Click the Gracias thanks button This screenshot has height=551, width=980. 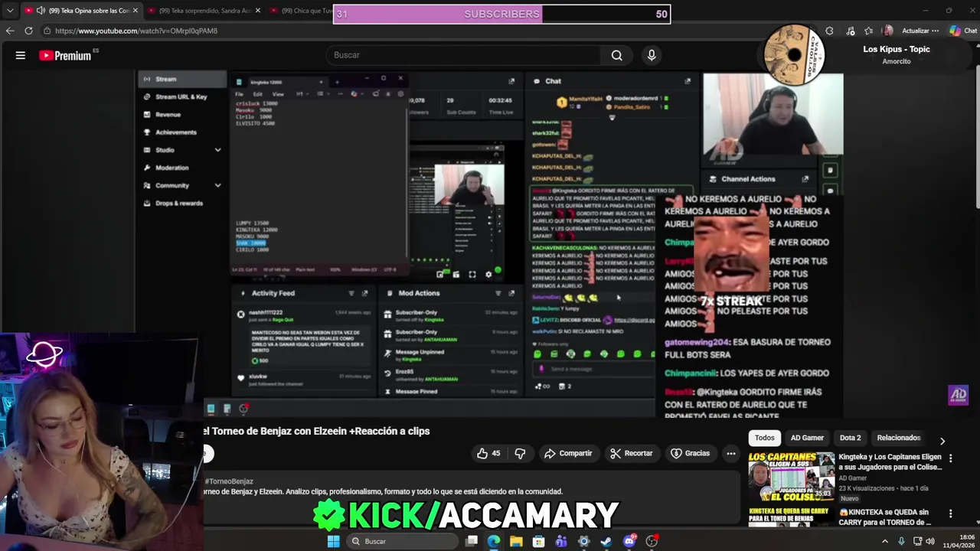691,453
